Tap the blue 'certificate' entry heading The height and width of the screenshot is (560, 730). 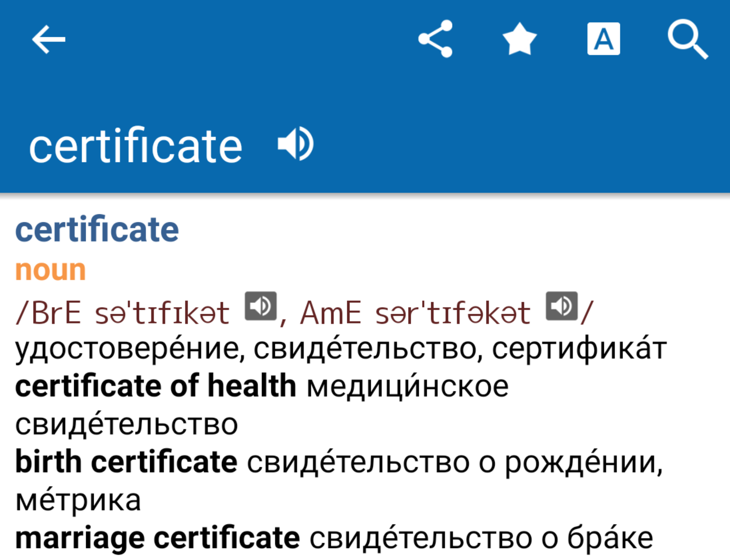click(x=97, y=230)
